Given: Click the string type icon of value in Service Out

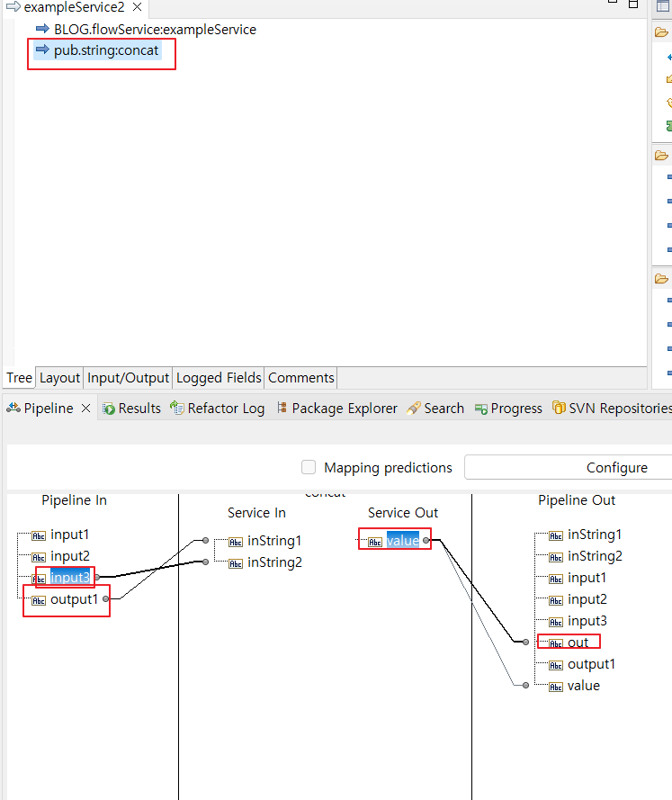Looking at the screenshot, I should [375, 543].
